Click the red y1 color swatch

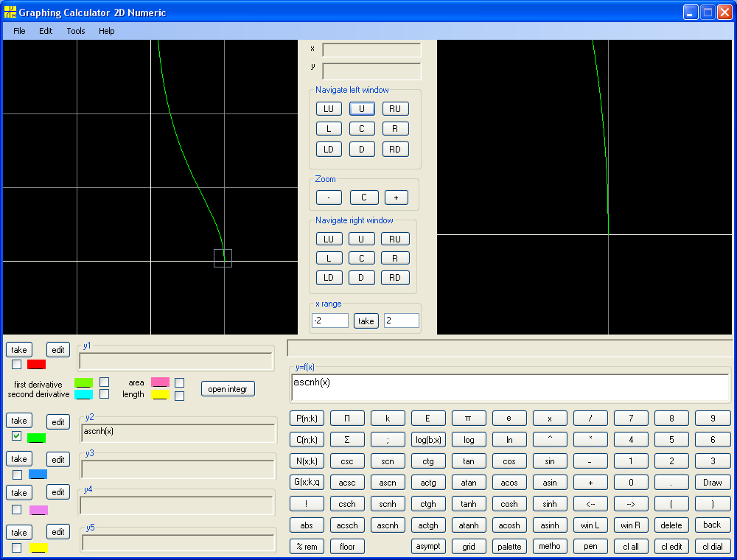point(36,364)
